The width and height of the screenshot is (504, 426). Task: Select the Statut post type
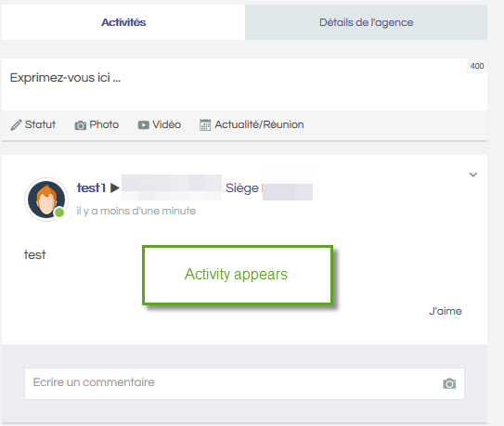pos(32,124)
